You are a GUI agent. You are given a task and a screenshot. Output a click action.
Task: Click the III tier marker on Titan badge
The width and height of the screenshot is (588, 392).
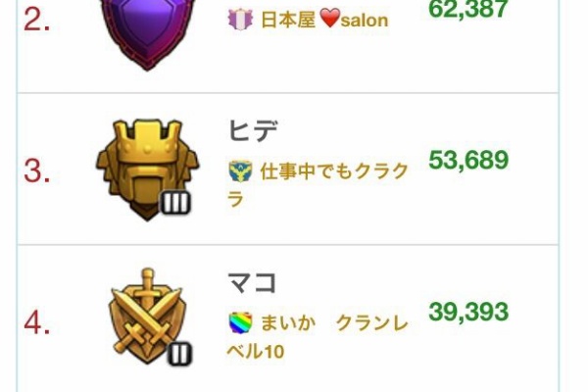pyautogui.click(x=175, y=203)
